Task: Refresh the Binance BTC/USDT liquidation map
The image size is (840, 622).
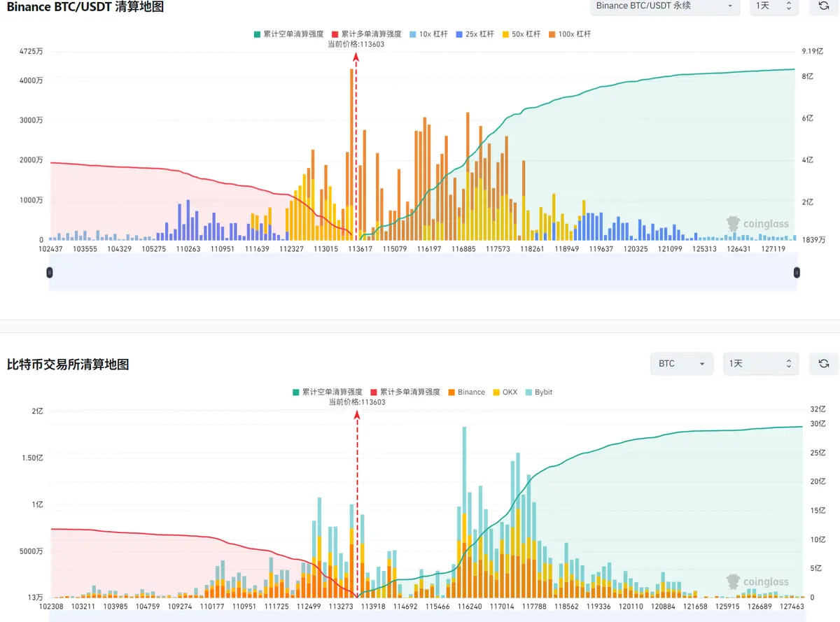Action: [x=824, y=6]
